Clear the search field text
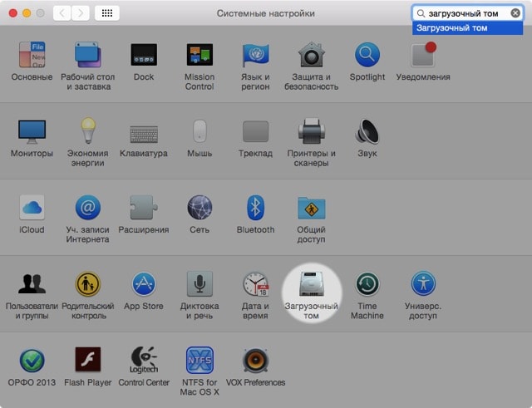Image resolution: width=532 pixels, height=408 pixels. [515, 13]
